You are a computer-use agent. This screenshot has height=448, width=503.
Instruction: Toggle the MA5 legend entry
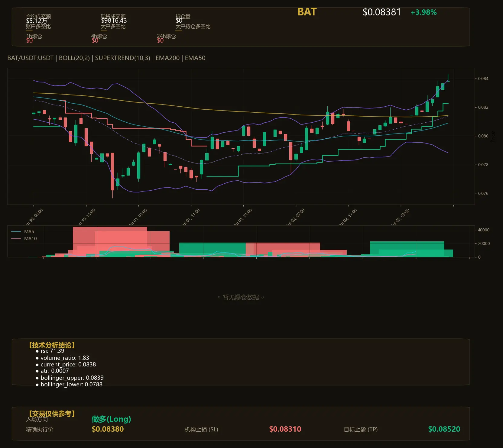(x=23, y=232)
